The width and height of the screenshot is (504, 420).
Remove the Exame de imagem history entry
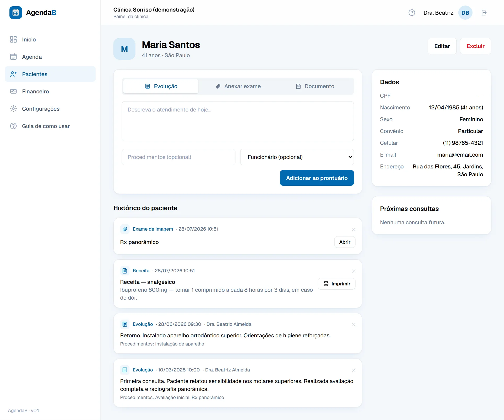pos(354,229)
